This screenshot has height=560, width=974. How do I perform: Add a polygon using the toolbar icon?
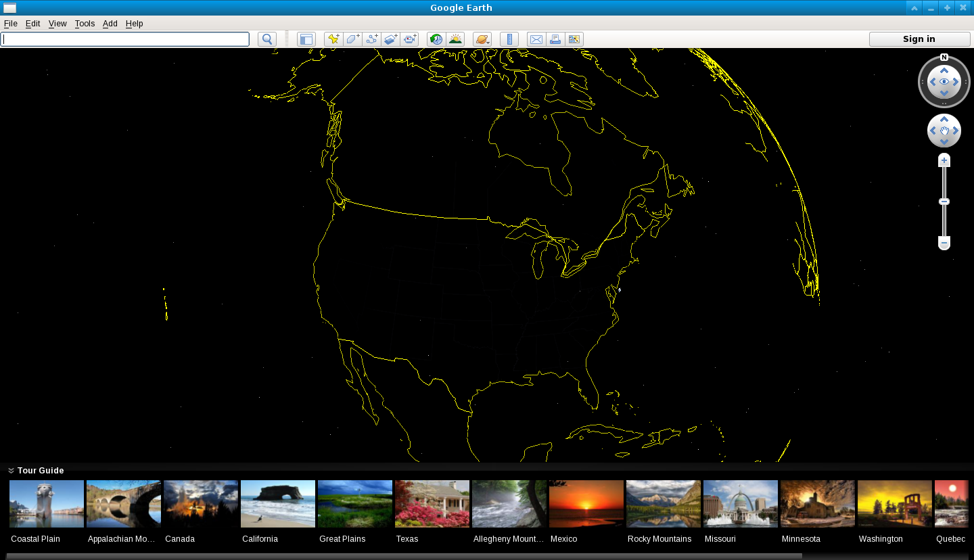coord(352,39)
